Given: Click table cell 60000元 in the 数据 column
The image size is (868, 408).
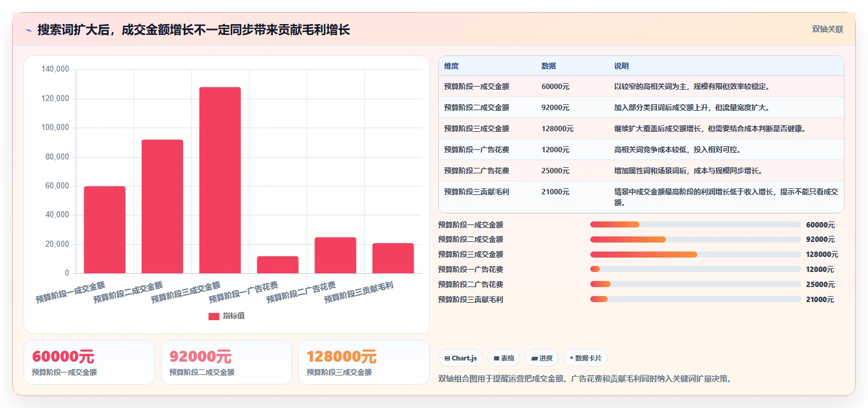Looking at the screenshot, I should pos(555,87).
